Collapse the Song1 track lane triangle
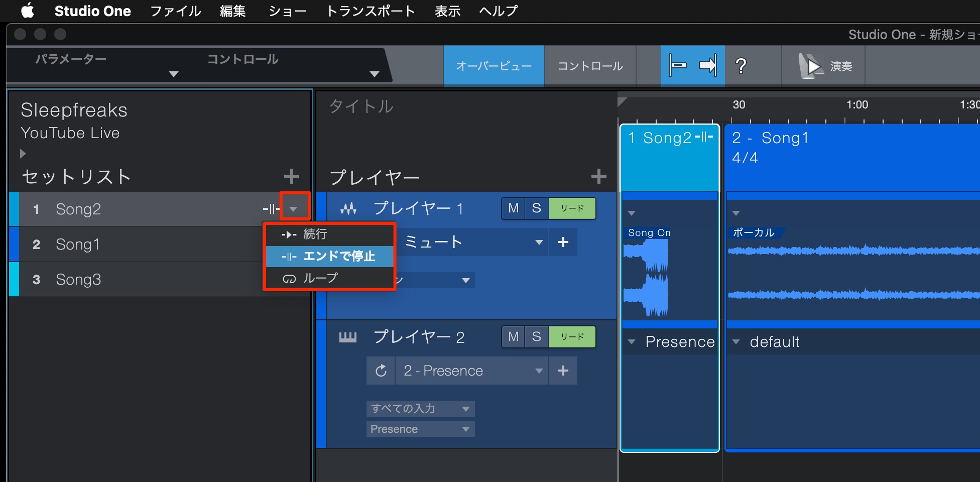Image resolution: width=980 pixels, height=482 pixels. pos(736,213)
